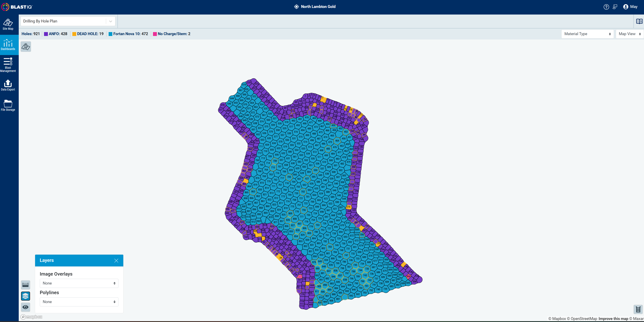Click the ANFO purple legend swatch

46,34
